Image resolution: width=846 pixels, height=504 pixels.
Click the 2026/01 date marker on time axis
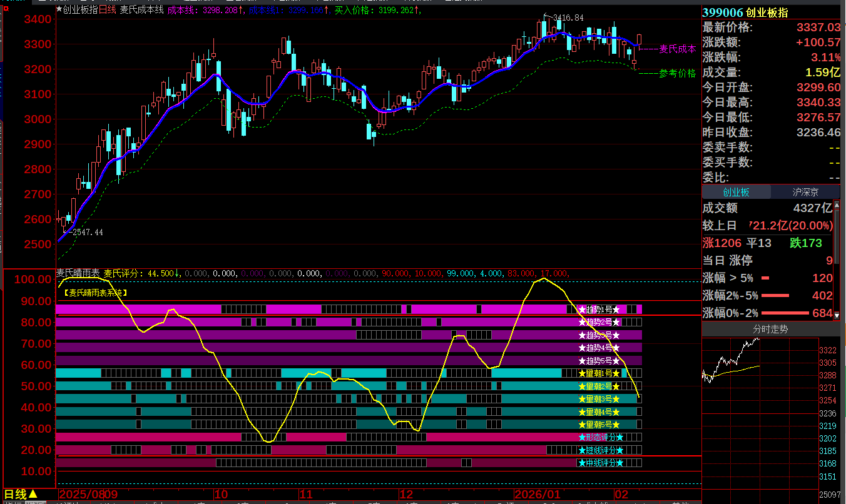pos(537,495)
